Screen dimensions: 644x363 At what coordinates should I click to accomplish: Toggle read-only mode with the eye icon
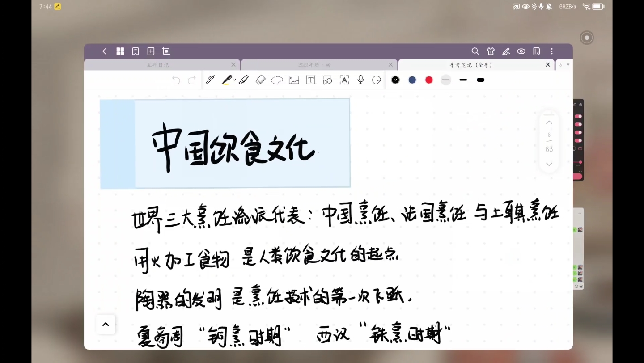click(521, 51)
